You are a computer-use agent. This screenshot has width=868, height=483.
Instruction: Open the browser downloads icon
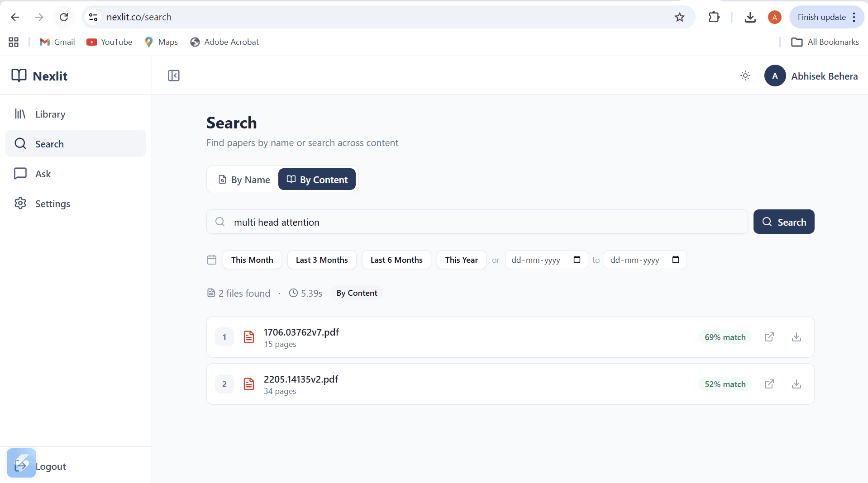[x=750, y=17]
